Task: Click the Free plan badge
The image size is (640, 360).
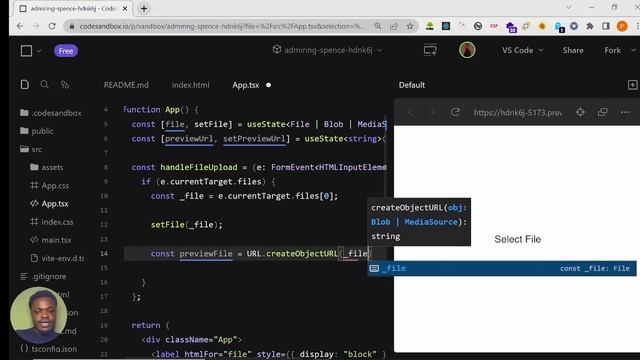Action: pyautogui.click(x=66, y=51)
